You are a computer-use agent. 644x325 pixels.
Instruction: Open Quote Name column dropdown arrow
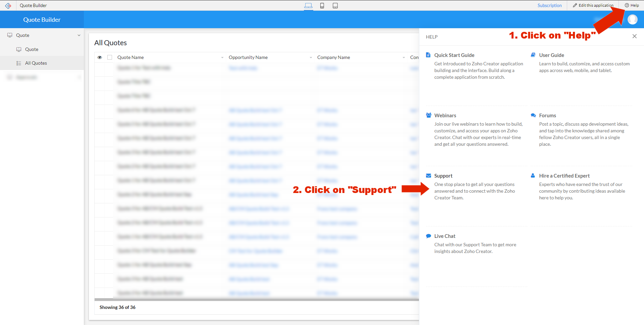pyautogui.click(x=222, y=58)
